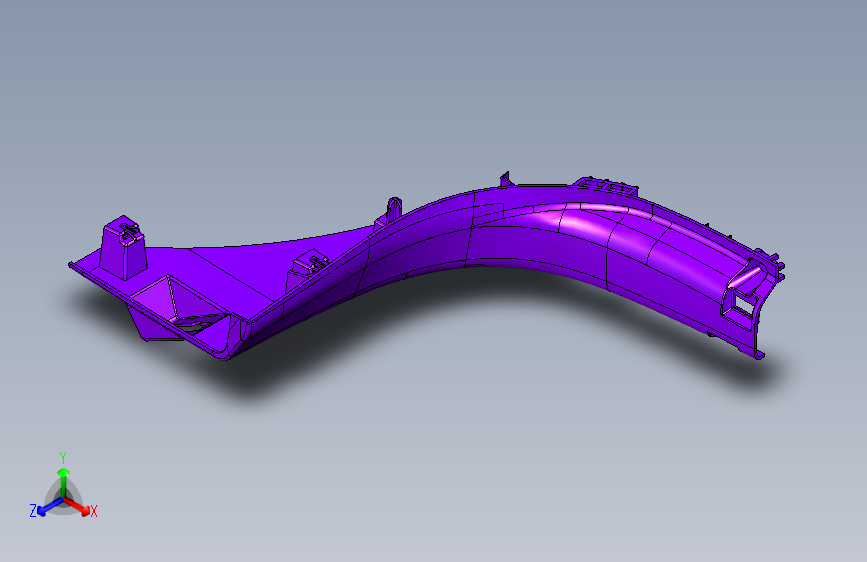Click the "X" label on the triad
The width and height of the screenshot is (867, 562).
pyautogui.click(x=93, y=512)
